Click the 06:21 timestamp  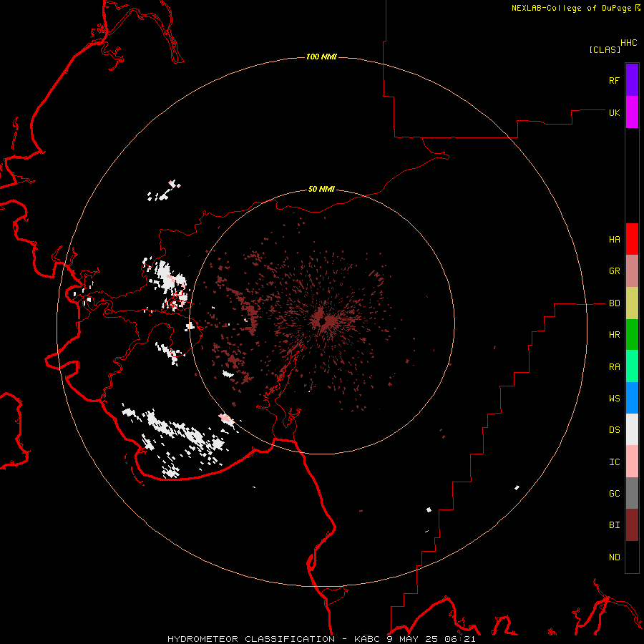coord(462,639)
